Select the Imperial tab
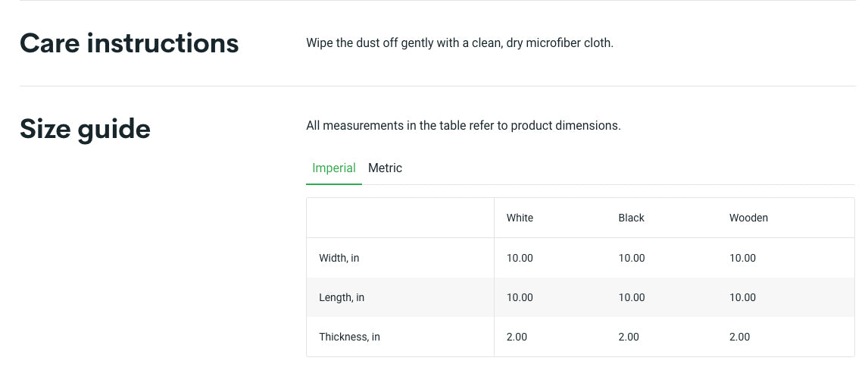Screen dimensions: 868x386 click(x=333, y=168)
